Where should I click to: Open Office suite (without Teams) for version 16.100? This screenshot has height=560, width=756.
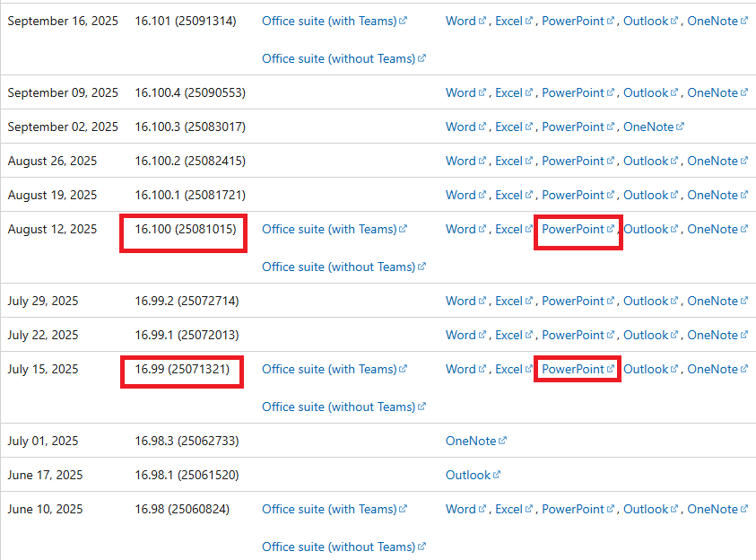[x=343, y=267]
